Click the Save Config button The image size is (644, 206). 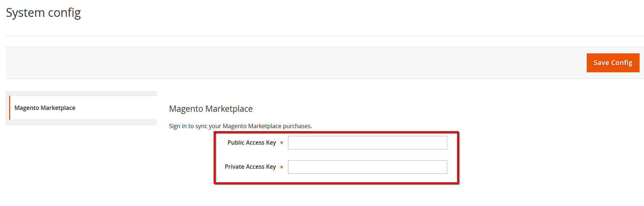(x=613, y=63)
